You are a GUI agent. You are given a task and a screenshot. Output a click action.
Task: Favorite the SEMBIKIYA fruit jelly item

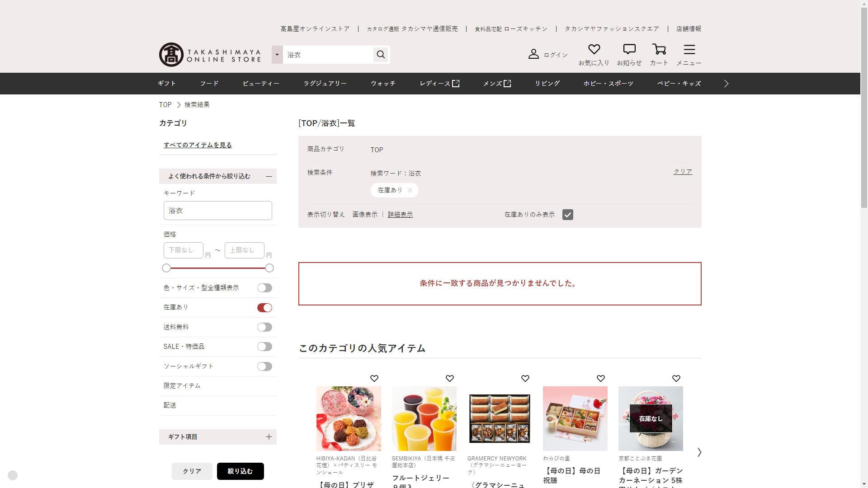pyautogui.click(x=449, y=379)
